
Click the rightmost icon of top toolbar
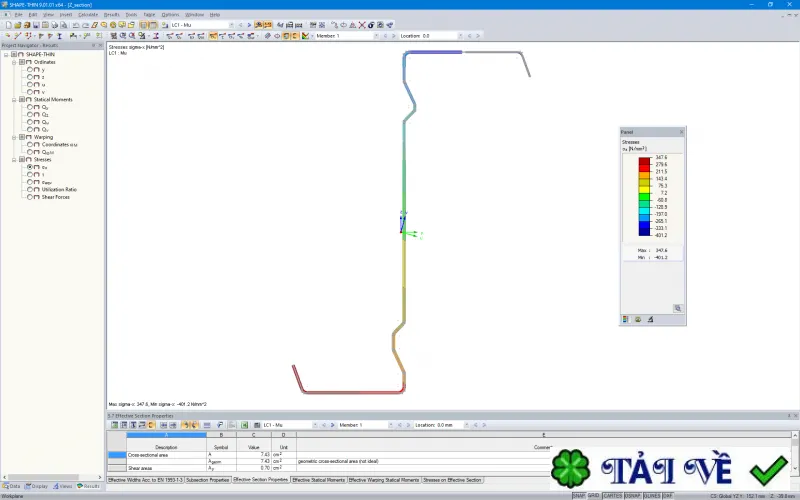tap(390, 24)
